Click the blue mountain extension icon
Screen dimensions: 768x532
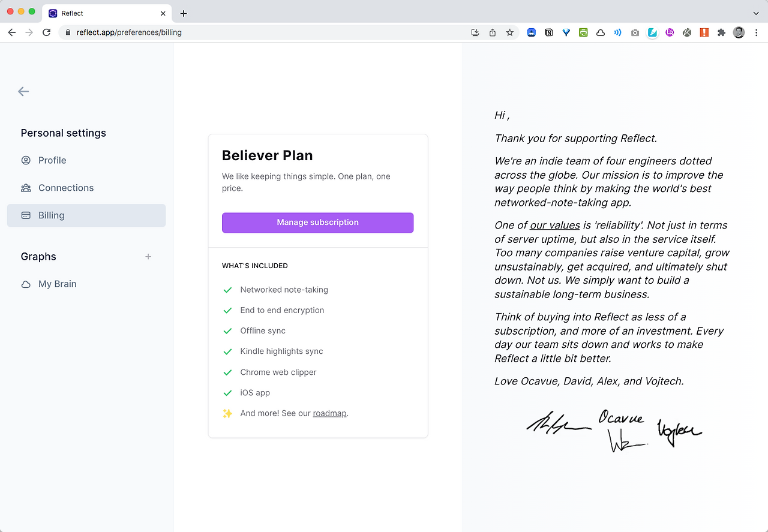click(532, 32)
